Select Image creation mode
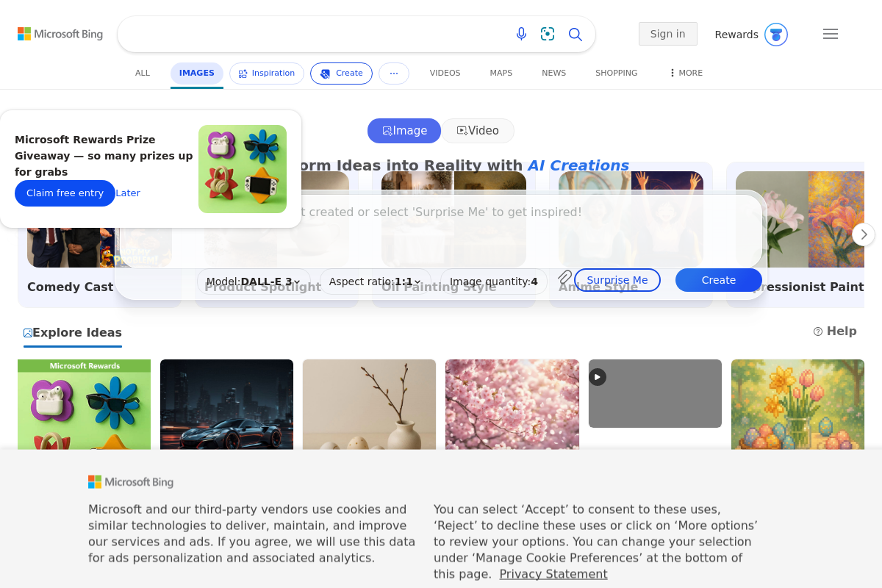 pos(404,131)
